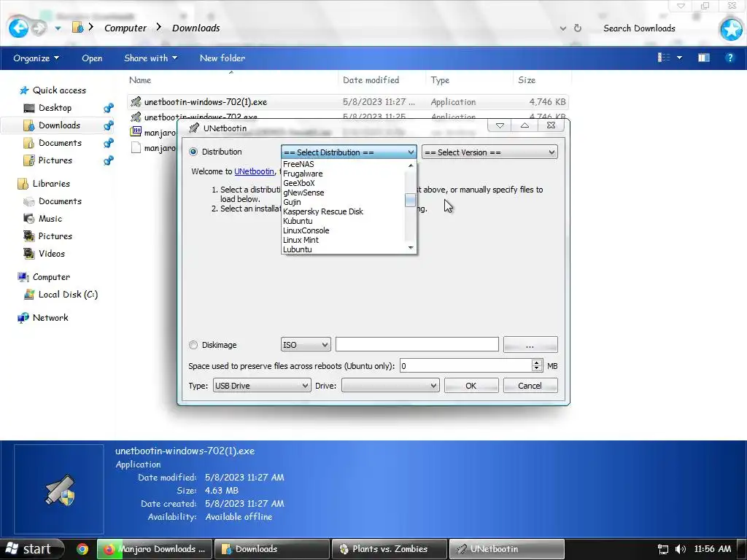Click the OK button in UNetbootin
The height and width of the screenshot is (560, 747).
pyautogui.click(x=471, y=386)
